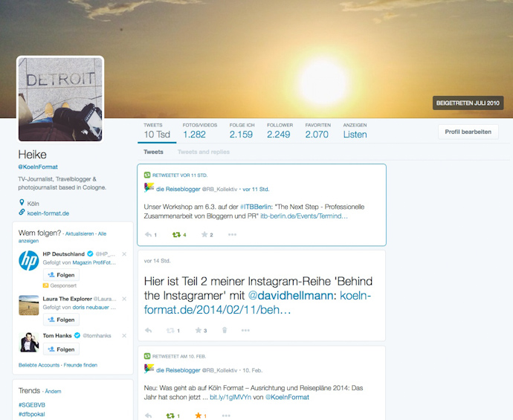Open the #SGEBVB trend
The width and height of the screenshot is (513, 420).
coord(32,405)
